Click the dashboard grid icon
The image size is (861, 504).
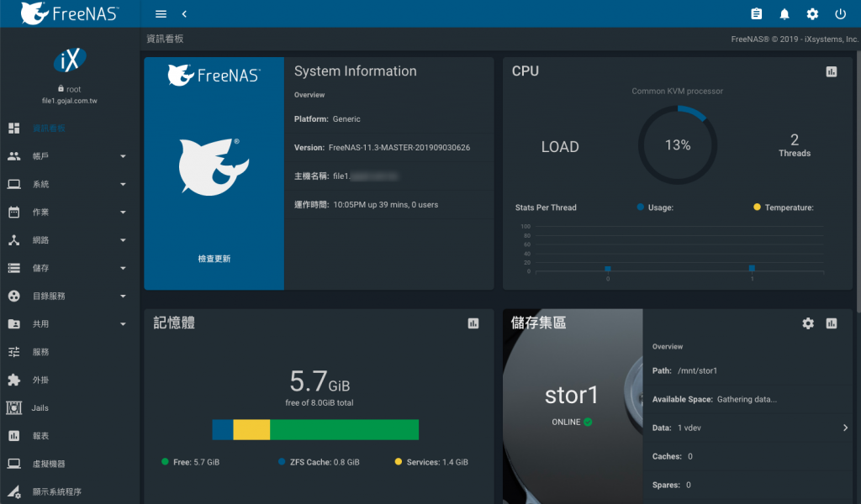(13, 129)
